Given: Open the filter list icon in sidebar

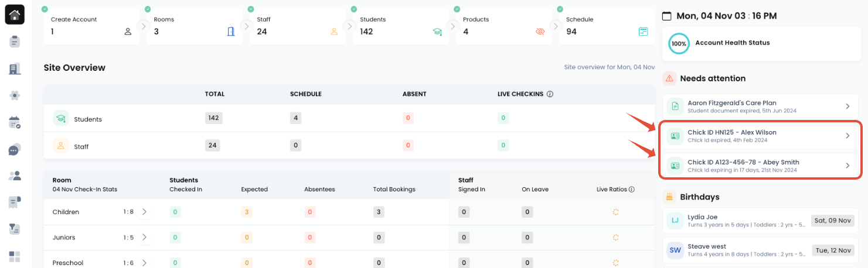Looking at the screenshot, I should [15, 229].
